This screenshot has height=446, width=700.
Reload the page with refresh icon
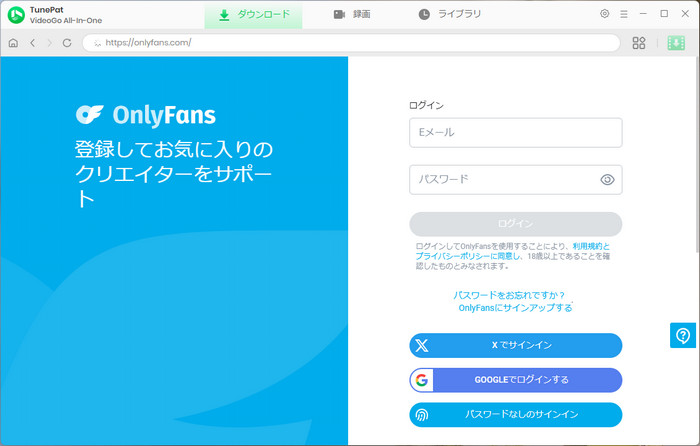[x=67, y=43]
